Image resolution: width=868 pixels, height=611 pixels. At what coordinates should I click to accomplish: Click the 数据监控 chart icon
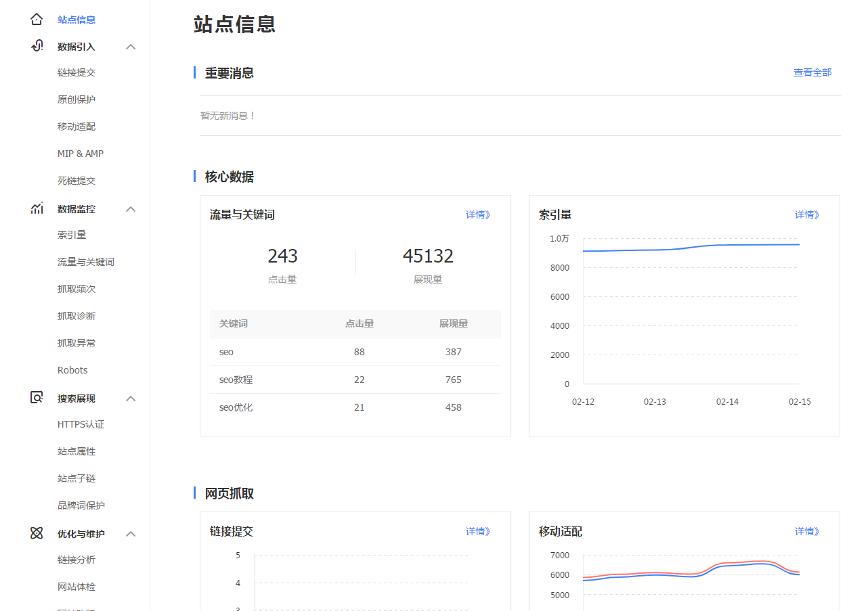tap(36, 208)
